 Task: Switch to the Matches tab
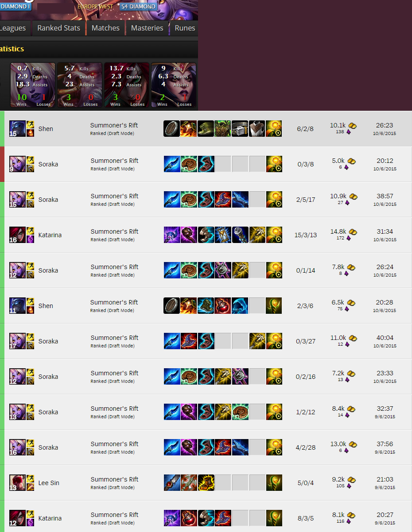click(105, 28)
